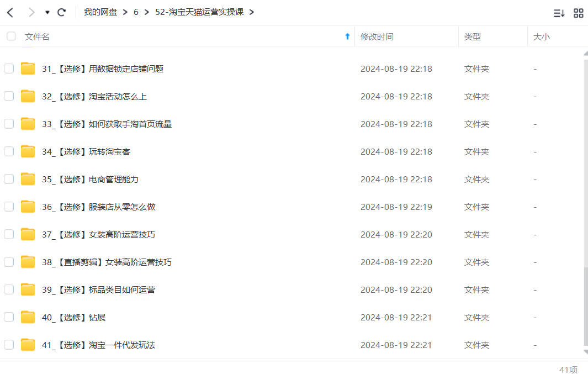This screenshot has width=588, height=374.
Task: Check the box for folder 34_玩转淘宝客
Action: click(x=9, y=151)
